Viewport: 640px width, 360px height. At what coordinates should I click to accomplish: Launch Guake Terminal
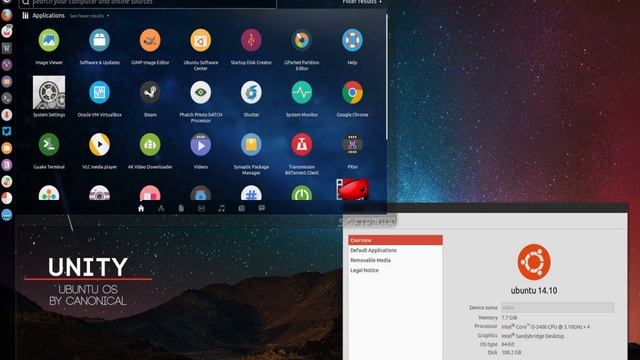(49, 145)
